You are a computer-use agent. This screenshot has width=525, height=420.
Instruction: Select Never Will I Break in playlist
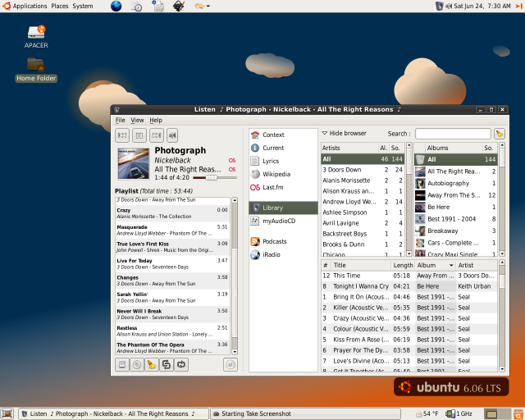click(x=172, y=314)
